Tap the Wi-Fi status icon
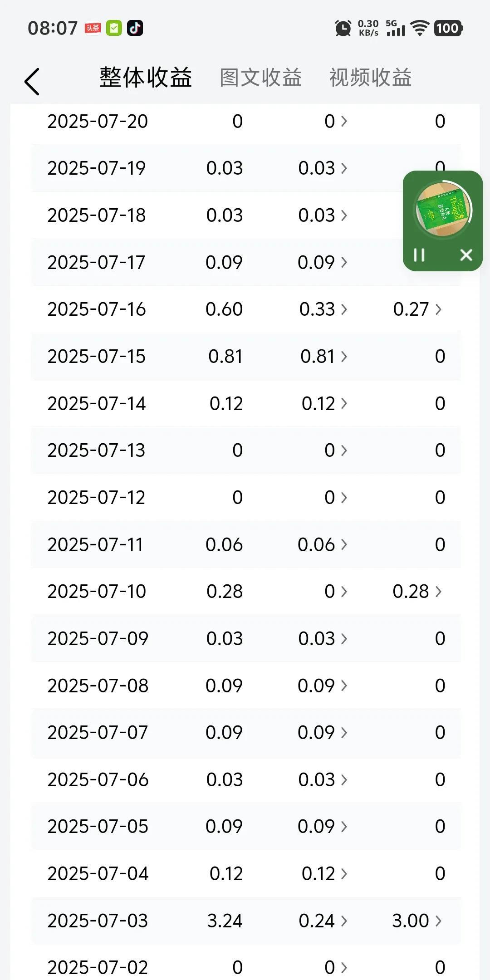 tap(420, 28)
